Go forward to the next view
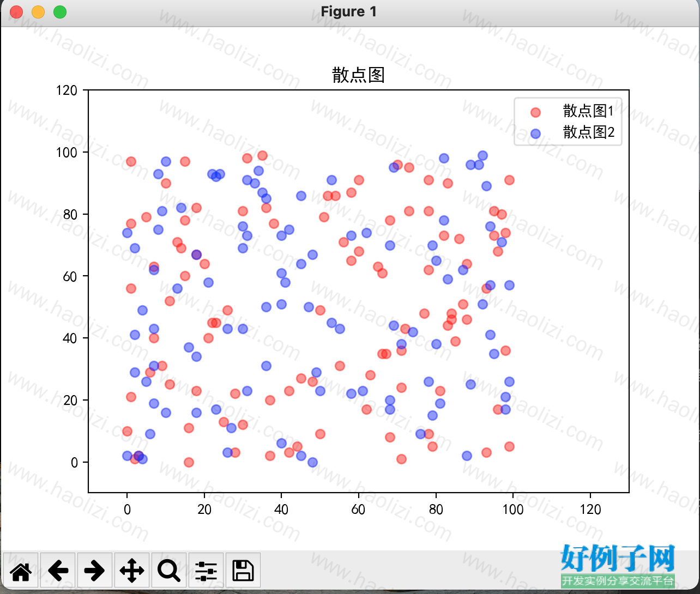Screen dimensions: 700x594 [x=95, y=571]
